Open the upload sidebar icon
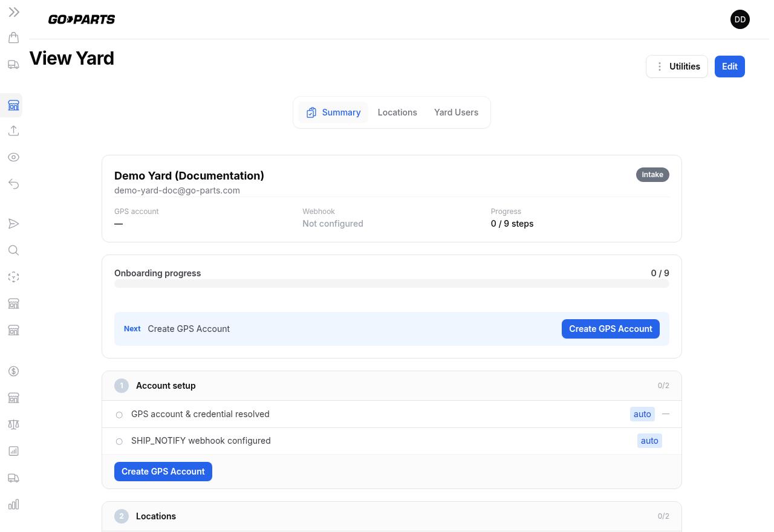This screenshot has width=774, height=532. click(x=13, y=131)
